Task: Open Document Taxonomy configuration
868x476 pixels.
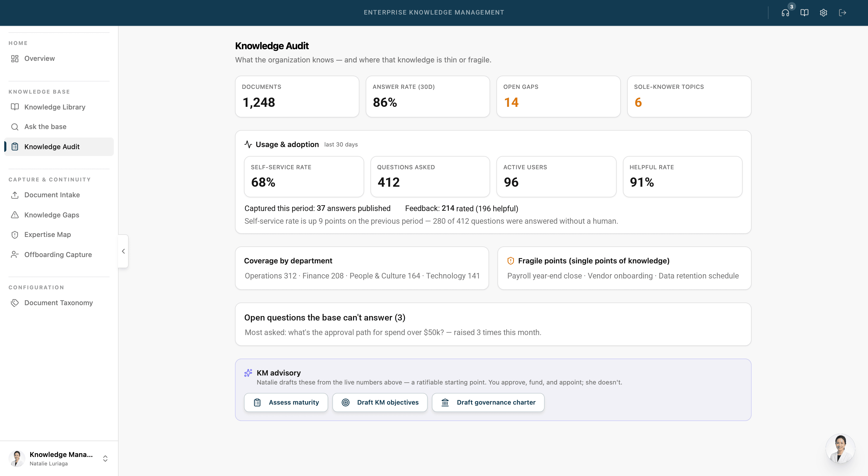Action: (x=59, y=303)
